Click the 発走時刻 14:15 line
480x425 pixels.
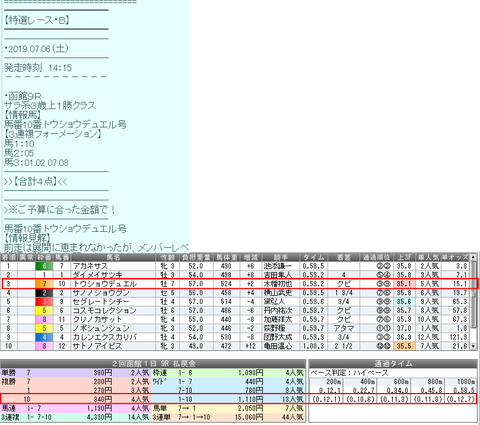38,68
